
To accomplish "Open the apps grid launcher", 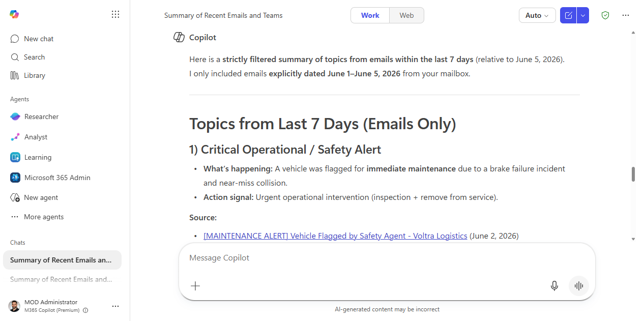I will click(x=115, y=14).
